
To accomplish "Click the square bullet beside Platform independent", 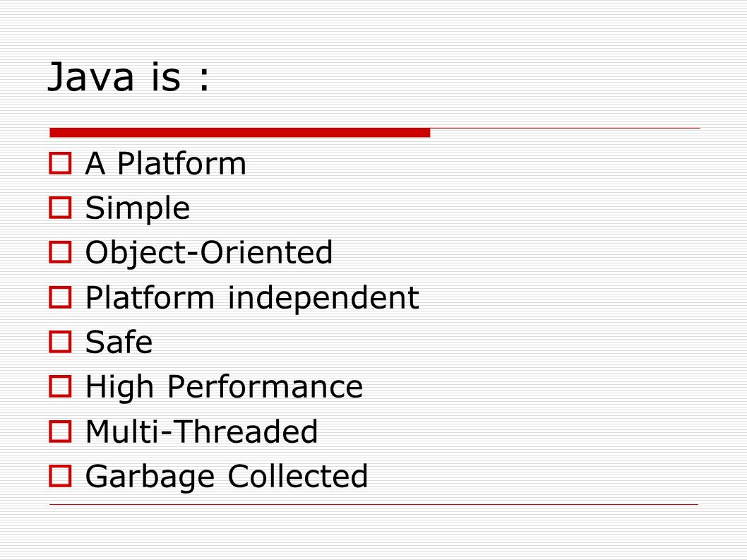I will click(60, 297).
